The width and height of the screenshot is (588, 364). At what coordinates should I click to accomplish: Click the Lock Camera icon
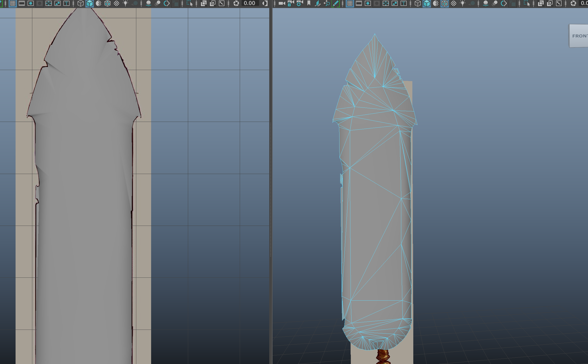tap(290, 3)
